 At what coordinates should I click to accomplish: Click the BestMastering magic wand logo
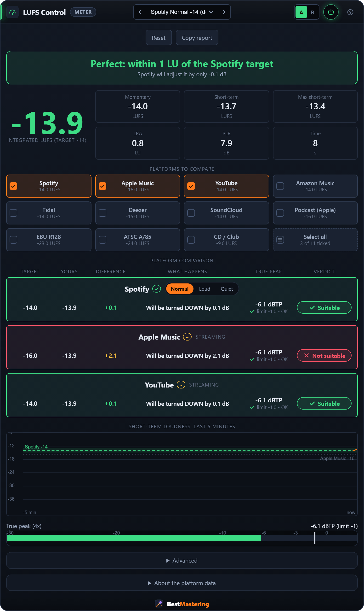tap(159, 604)
